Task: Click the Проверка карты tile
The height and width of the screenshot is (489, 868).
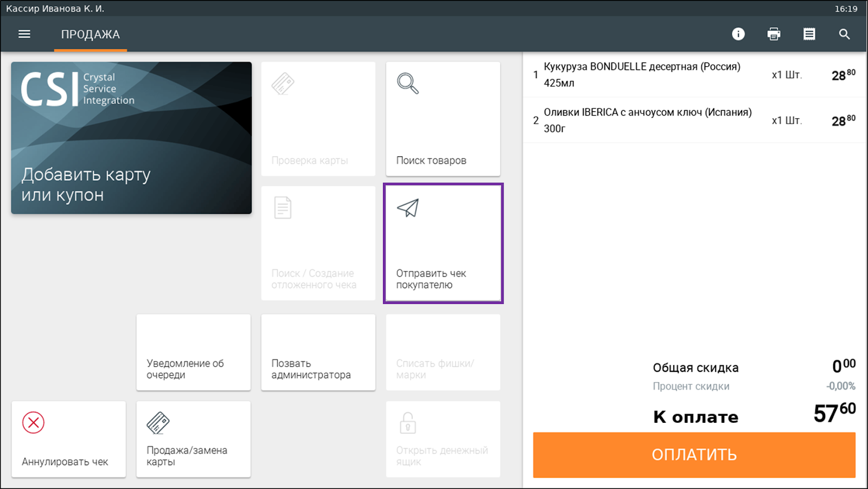Action: point(318,119)
